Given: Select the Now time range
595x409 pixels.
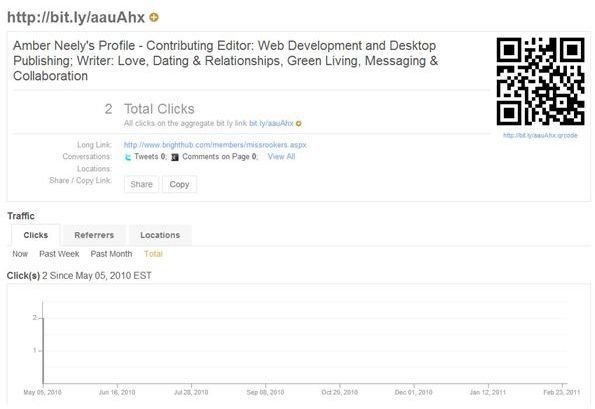Looking at the screenshot, I should click(x=20, y=254).
